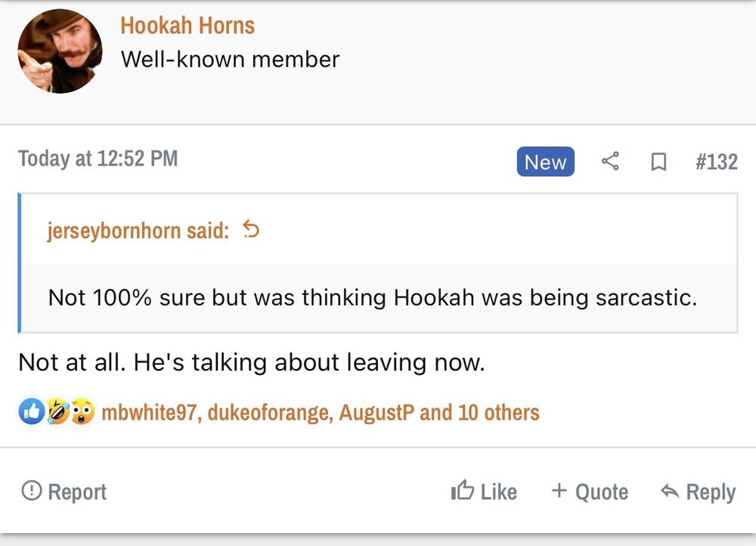This screenshot has height=546, width=756.
Task: Click the arrow beside jerseybornhorn said
Action: pyautogui.click(x=251, y=230)
